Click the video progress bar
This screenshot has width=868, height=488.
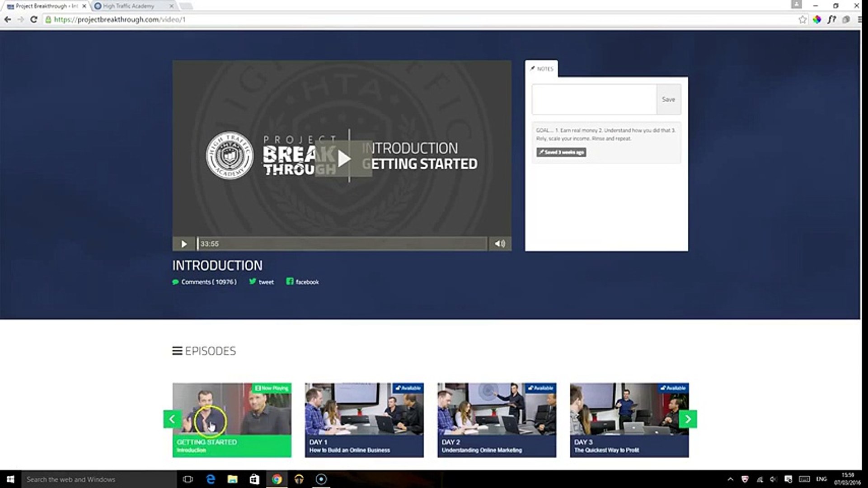pos(342,244)
